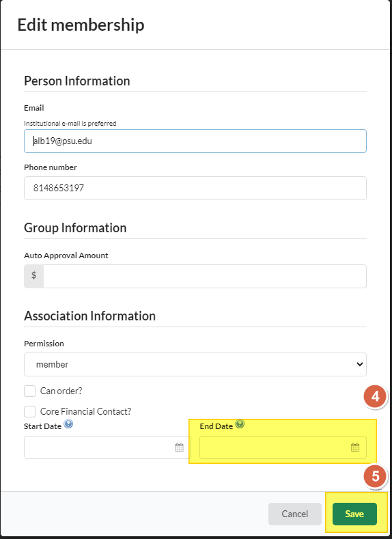Tick the Core Financial Contact? checkbox
Viewport: 392px width, 539px height.
(x=29, y=411)
